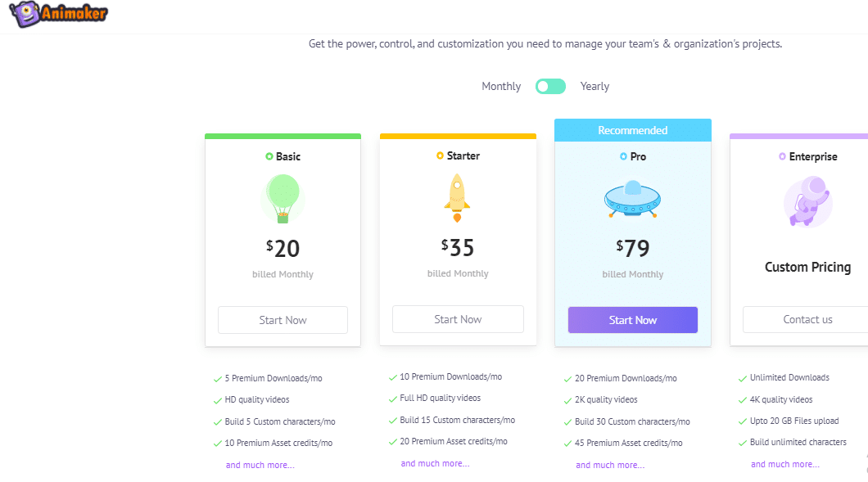Click the checkmark beside Unlimited Downloads
Viewport: 868px width, 482px height.
pos(742,377)
